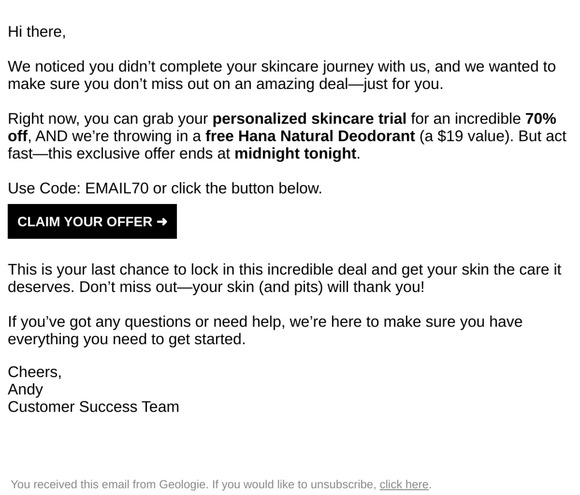580x495 pixels.
Task: Click the bold 'personalized skincare trial' text
Action: pyautogui.click(x=309, y=119)
